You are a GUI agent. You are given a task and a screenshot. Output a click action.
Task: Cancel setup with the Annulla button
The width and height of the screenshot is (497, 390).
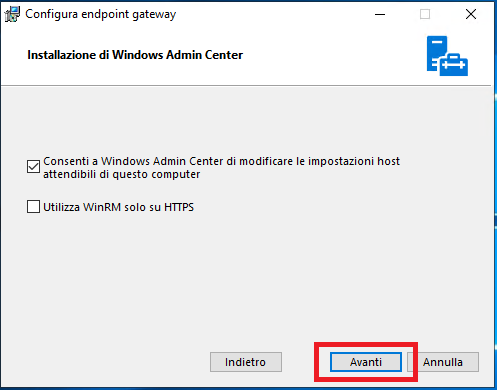[443, 362]
